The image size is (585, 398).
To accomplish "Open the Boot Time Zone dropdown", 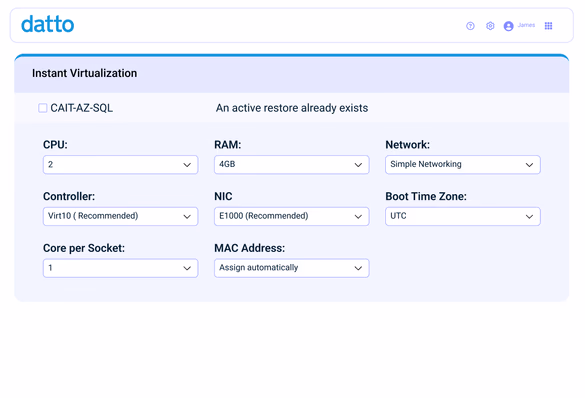I will tap(463, 216).
